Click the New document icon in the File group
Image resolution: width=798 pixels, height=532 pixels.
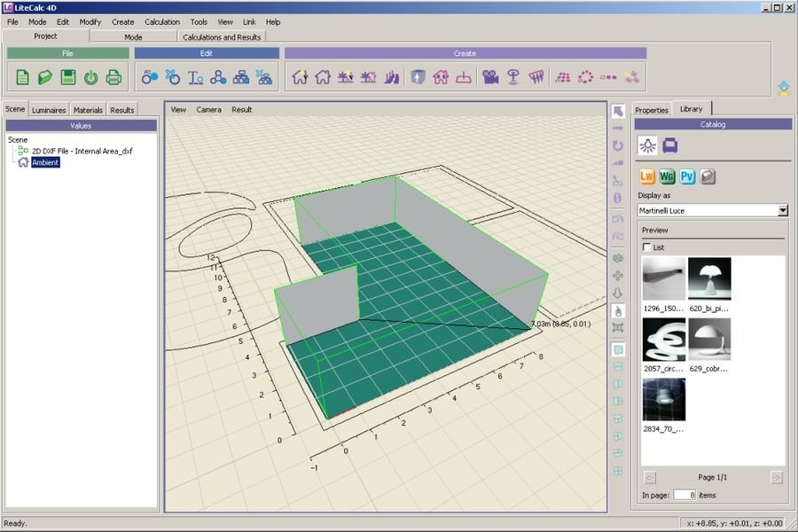pyautogui.click(x=22, y=77)
